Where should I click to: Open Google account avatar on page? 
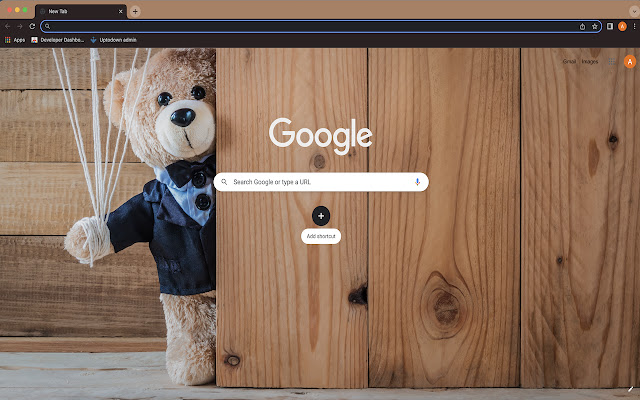[630, 62]
